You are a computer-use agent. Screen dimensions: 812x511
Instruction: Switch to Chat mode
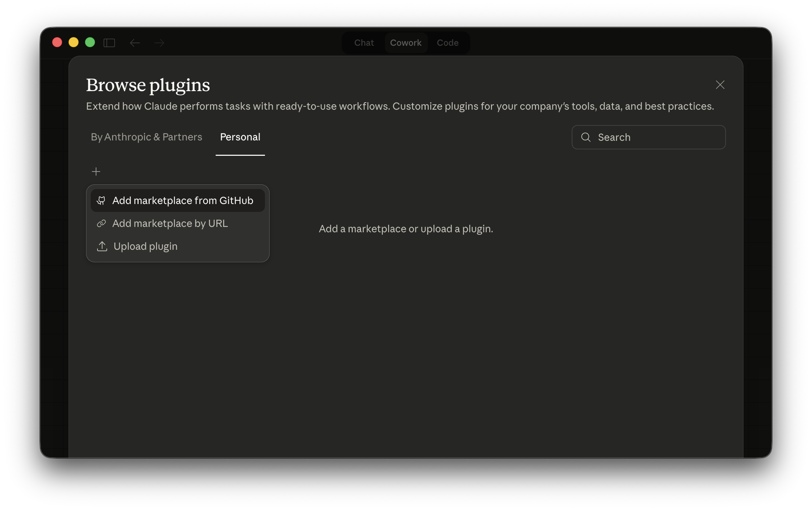(x=364, y=43)
